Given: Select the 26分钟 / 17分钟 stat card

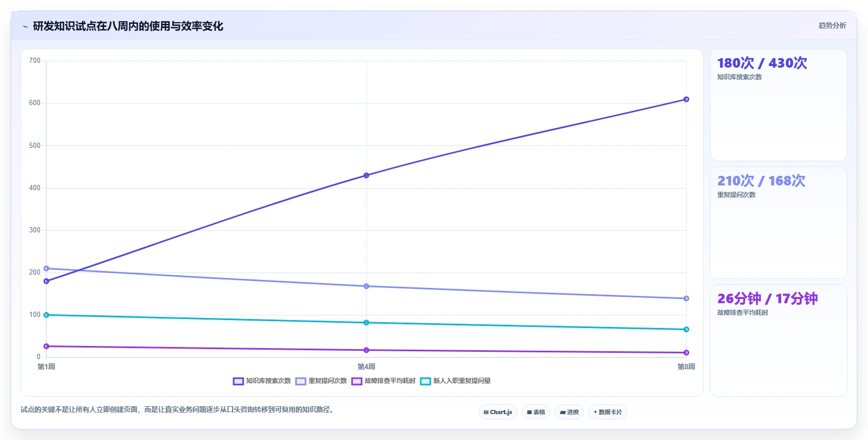Looking at the screenshot, I should point(778,340).
